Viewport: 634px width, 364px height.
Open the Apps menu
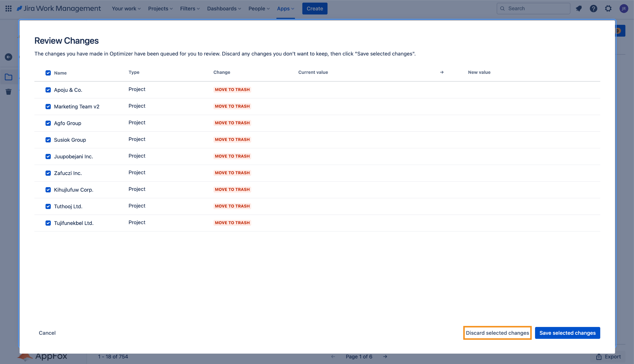[285, 9]
